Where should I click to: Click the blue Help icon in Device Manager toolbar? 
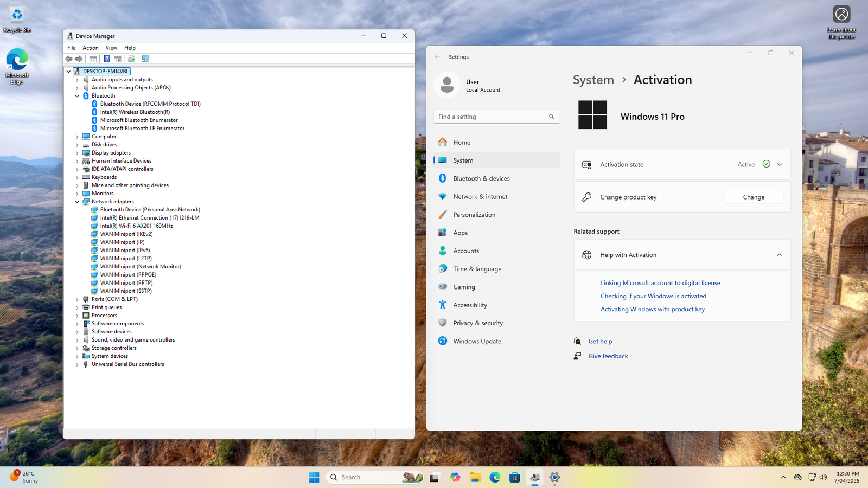coord(107,59)
